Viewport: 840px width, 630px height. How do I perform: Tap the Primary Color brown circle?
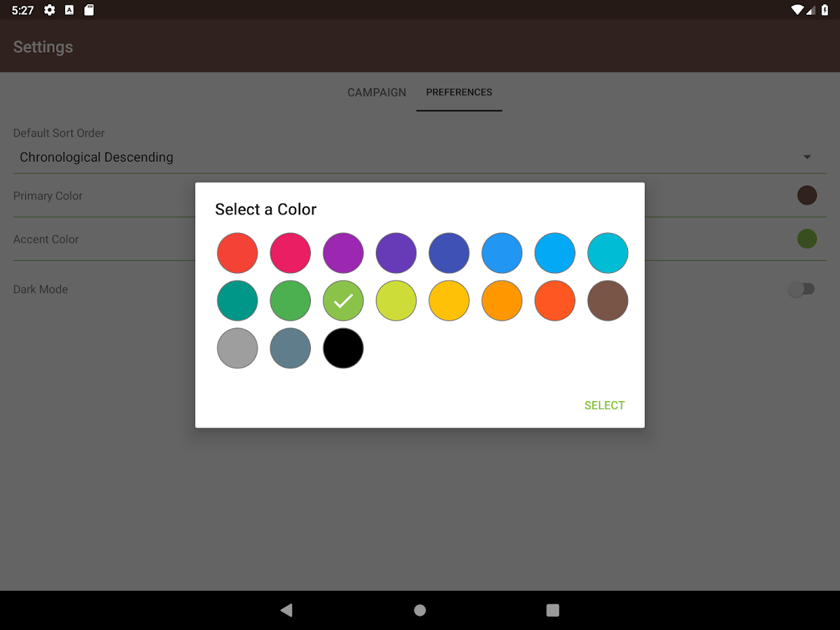point(807,195)
